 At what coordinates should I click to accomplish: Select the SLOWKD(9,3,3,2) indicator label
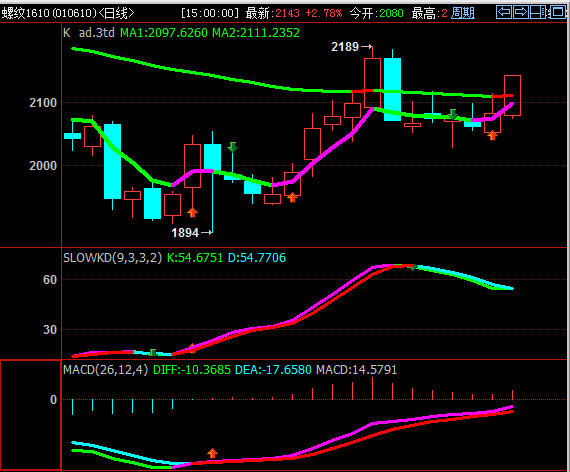tap(112, 258)
